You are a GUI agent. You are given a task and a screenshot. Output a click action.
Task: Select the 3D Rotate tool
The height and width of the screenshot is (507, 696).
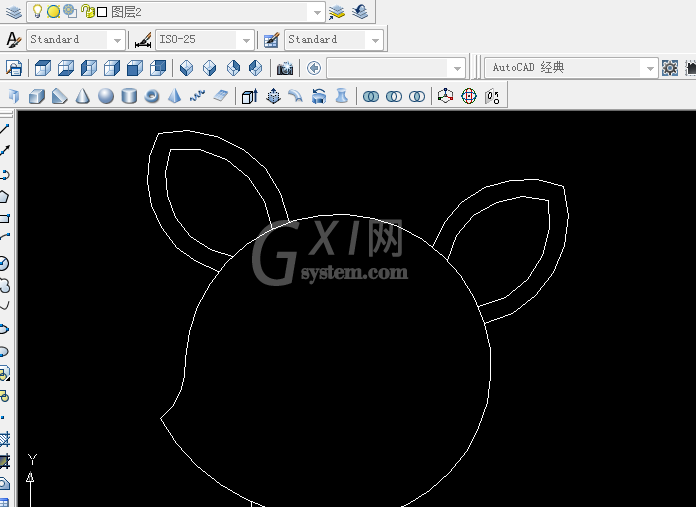click(x=469, y=96)
